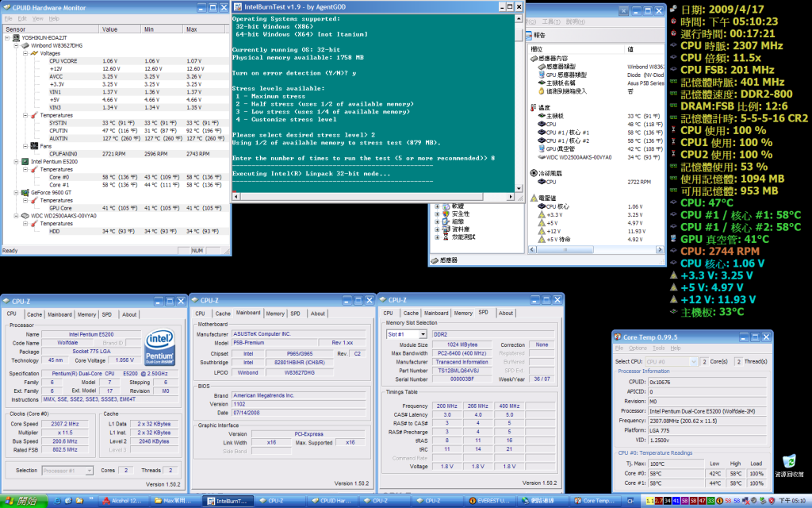Collapse the Winbond W83627DHG node
The height and width of the screenshot is (508, 812).
16,45
